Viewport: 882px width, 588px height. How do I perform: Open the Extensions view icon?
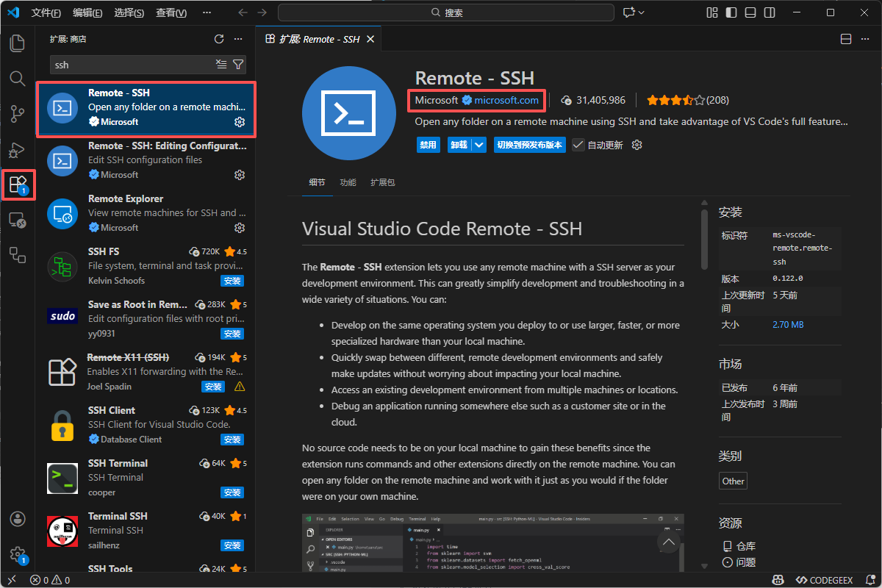point(18,184)
